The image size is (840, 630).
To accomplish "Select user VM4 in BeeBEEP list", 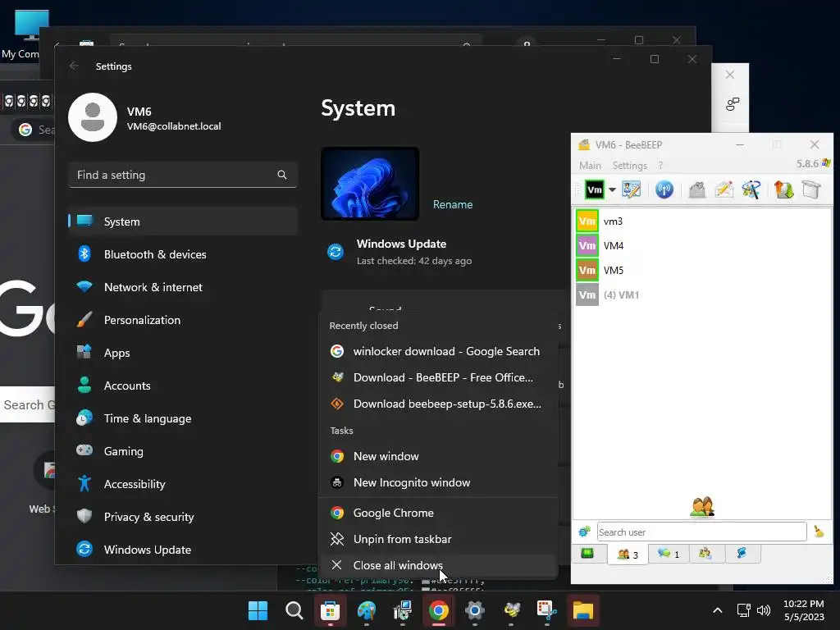I will [702, 246].
